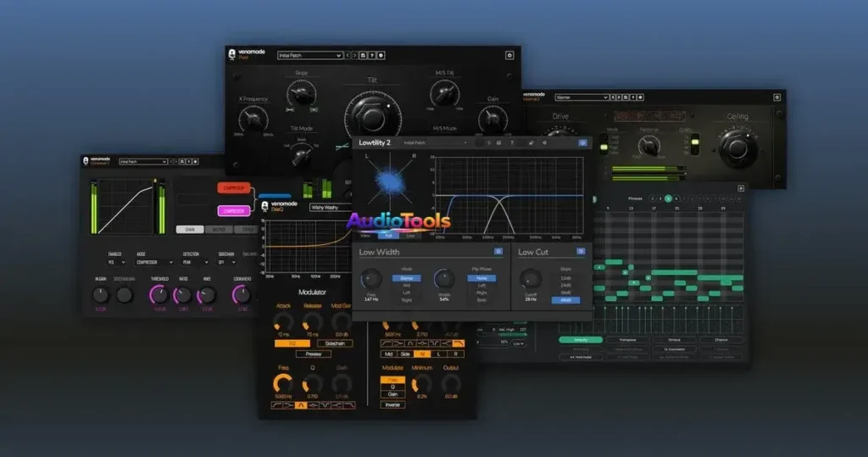This screenshot has height=457, width=868.
Task: Click the red COMPRESSOR chain block
Action: (x=234, y=187)
